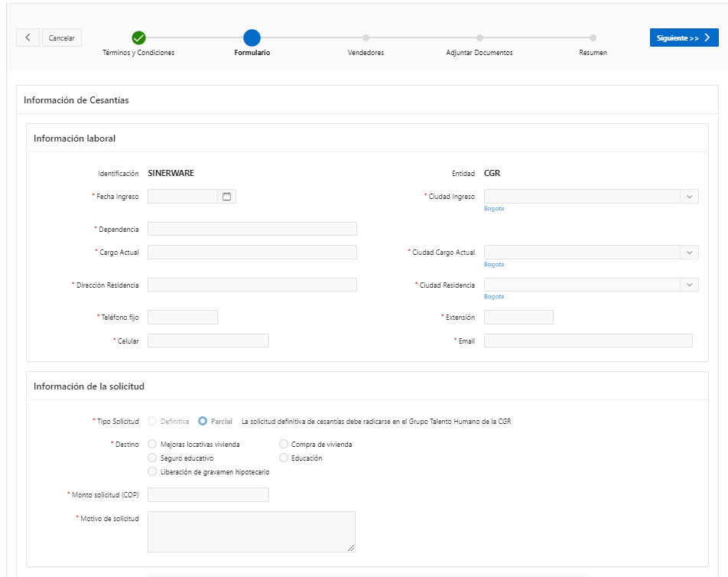Focus the Fecha Ingreso date field

[x=183, y=197]
